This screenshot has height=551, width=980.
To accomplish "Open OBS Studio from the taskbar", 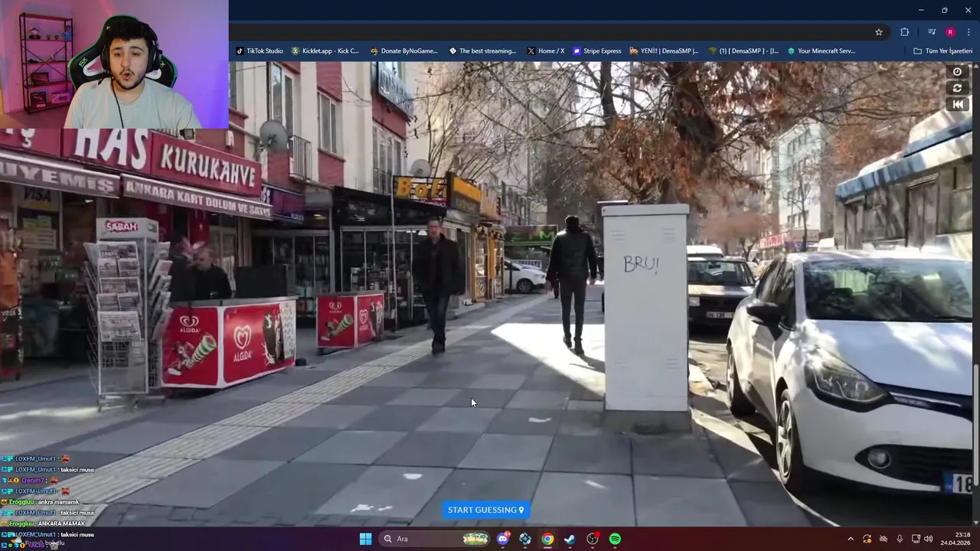I will (593, 539).
